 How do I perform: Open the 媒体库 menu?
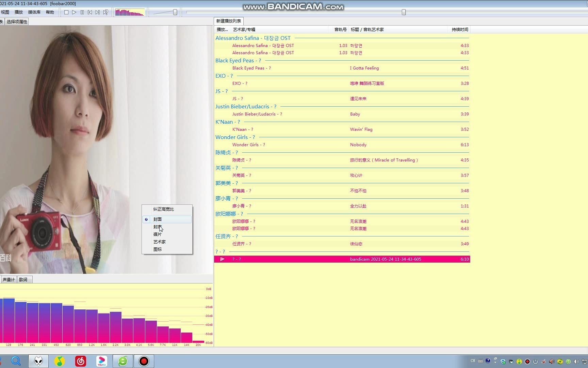pyautogui.click(x=34, y=12)
